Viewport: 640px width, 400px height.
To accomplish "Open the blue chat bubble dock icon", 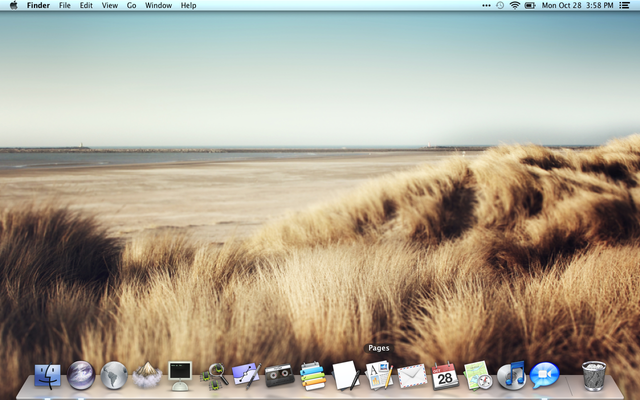I will tap(544, 375).
